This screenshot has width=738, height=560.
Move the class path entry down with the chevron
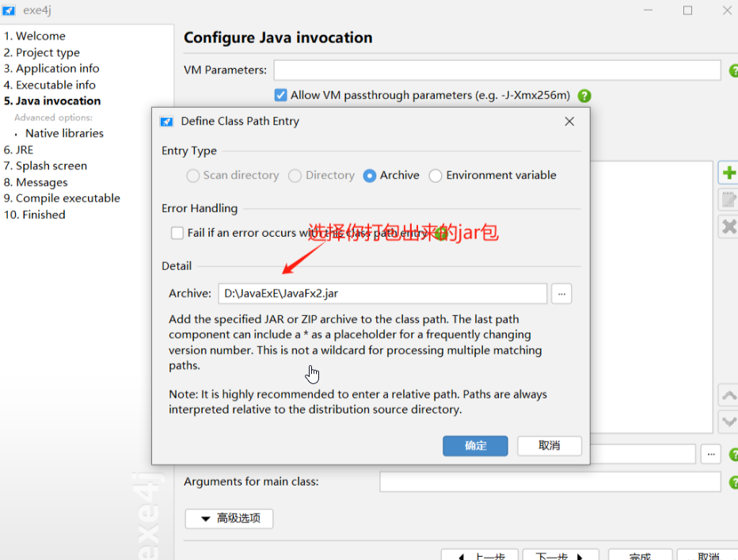[x=728, y=421]
